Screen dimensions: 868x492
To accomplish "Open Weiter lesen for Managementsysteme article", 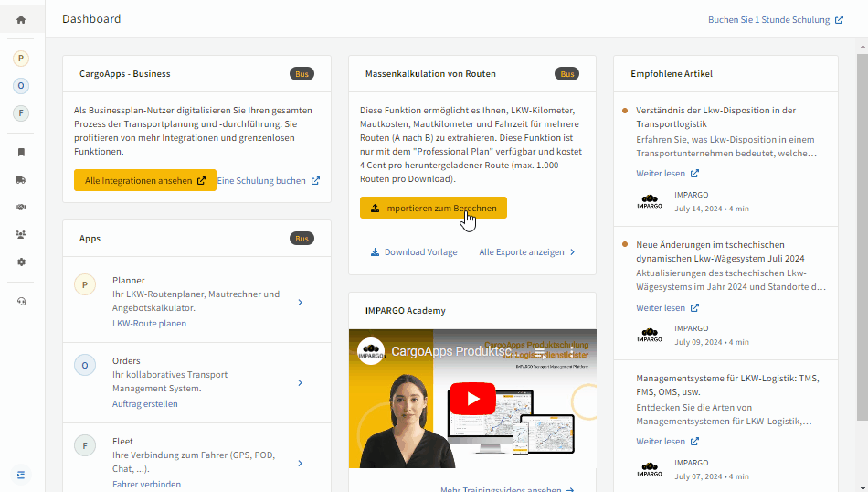I will pos(667,441).
